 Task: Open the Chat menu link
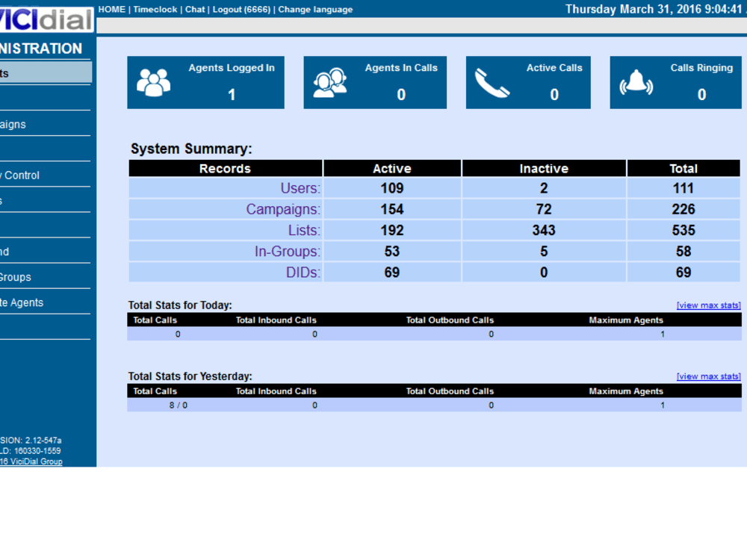(x=195, y=10)
